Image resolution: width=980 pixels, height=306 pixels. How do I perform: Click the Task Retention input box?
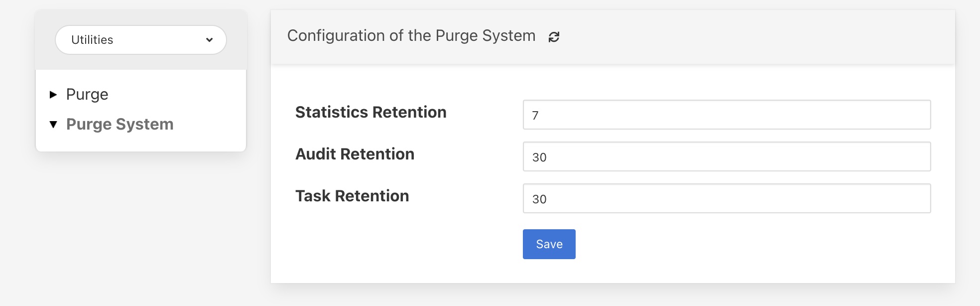click(x=727, y=199)
